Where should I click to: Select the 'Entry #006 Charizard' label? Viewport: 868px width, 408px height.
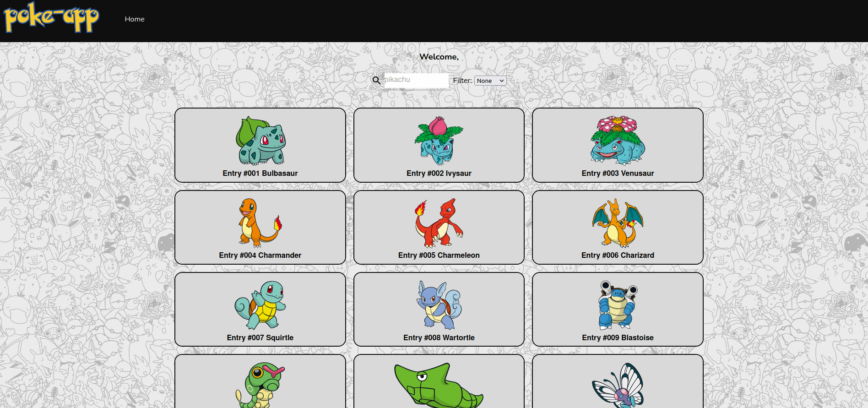(618, 255)
